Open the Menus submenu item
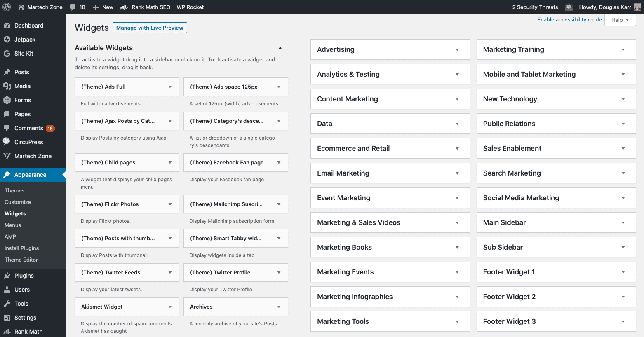This screenshot has height=337, width=644. (x=13, y=225)
